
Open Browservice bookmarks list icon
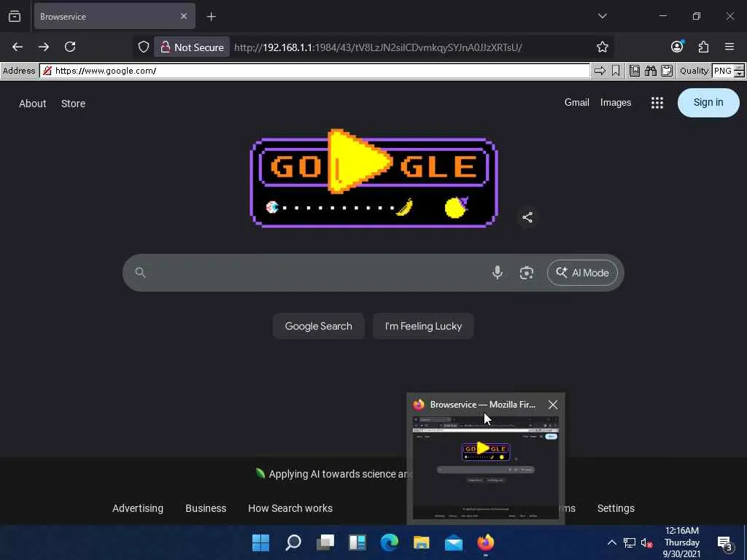(635, 71)
